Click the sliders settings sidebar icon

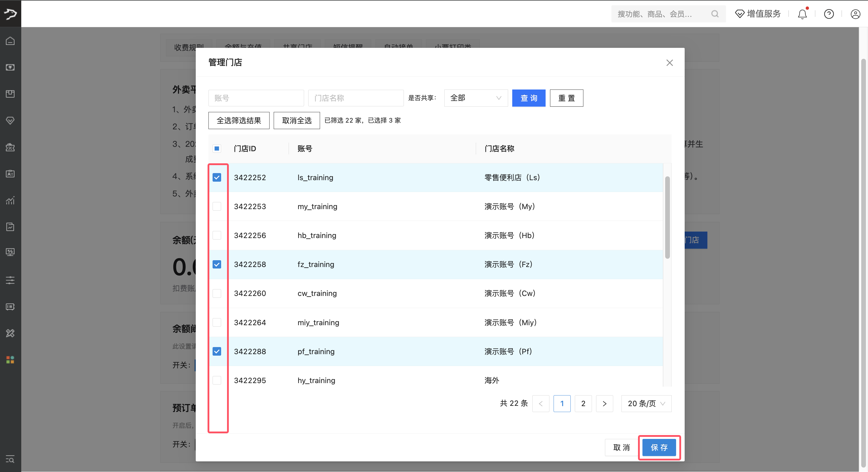(x=10, y=280)
